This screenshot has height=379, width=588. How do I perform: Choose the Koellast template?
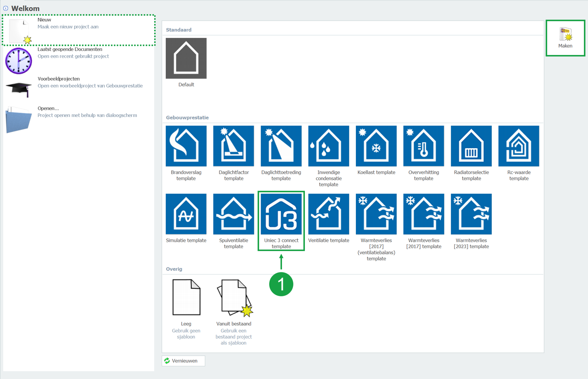(376, 146)
